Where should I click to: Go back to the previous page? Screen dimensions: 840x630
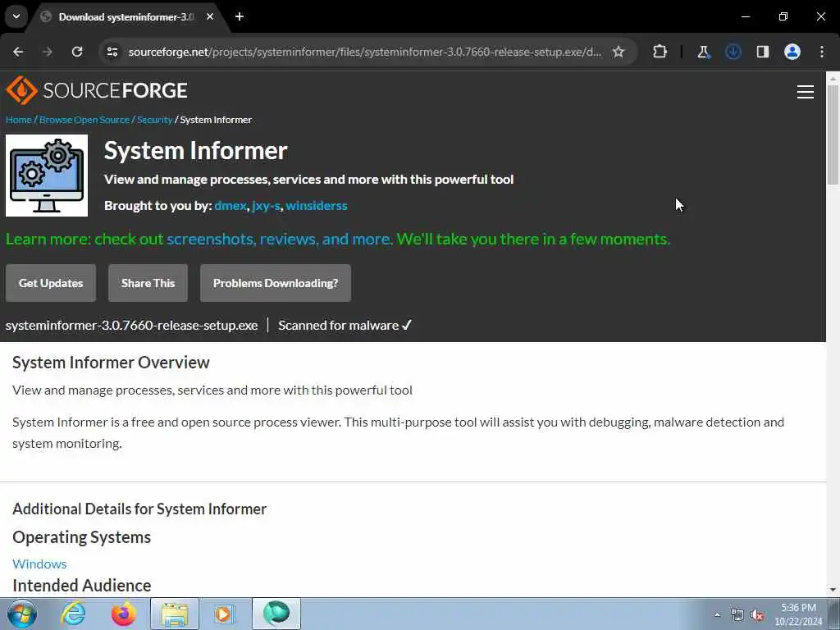pyautogui.click(x=18, y=52)
